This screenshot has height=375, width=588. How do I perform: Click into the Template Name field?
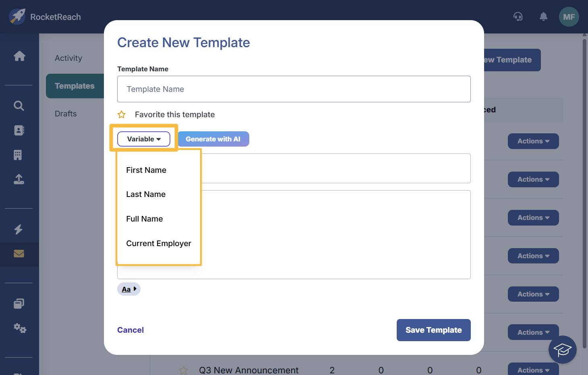294,89
